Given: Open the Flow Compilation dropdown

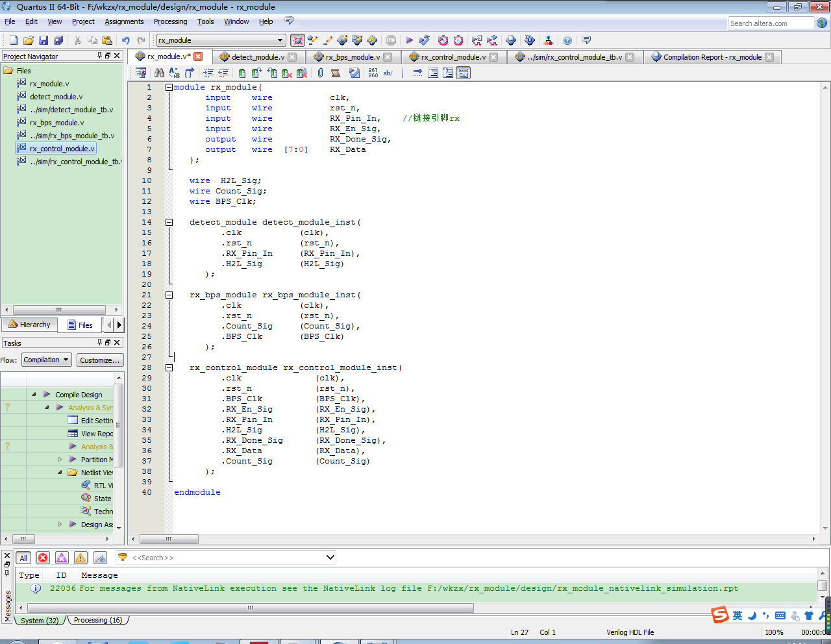Looking at the screenshot, I should pyautogui.click(x=46, y=360).
